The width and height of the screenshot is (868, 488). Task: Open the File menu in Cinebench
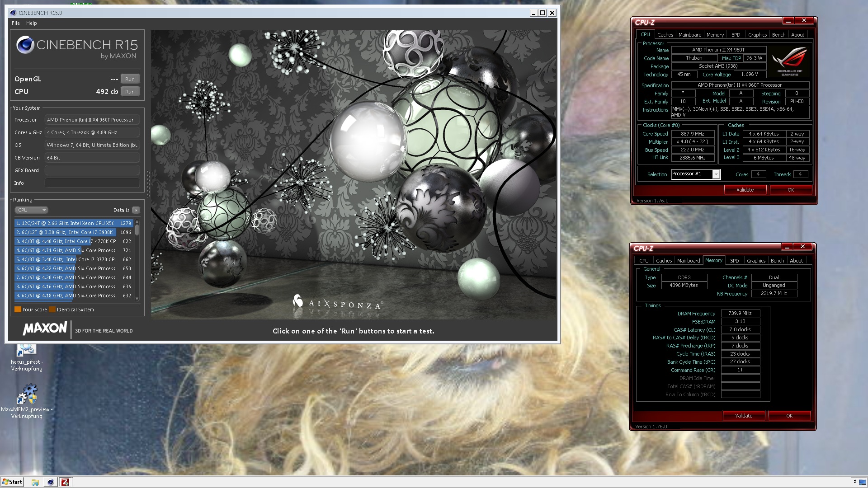16,23
